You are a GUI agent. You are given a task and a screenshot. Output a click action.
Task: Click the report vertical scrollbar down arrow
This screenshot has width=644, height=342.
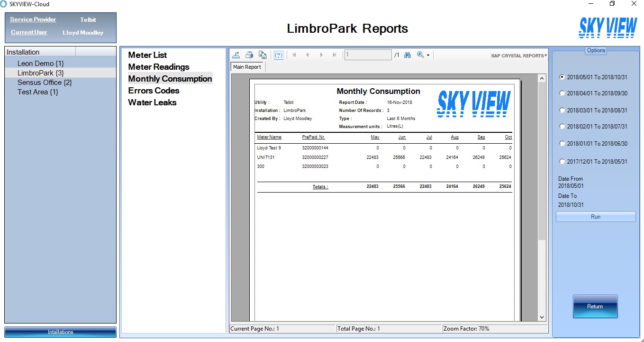coord(542,317)
